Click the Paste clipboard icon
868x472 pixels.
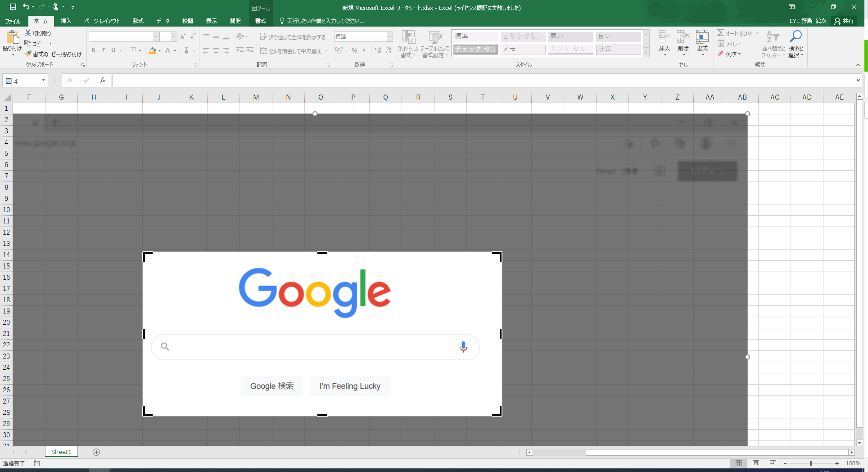[x=12, y=38]
